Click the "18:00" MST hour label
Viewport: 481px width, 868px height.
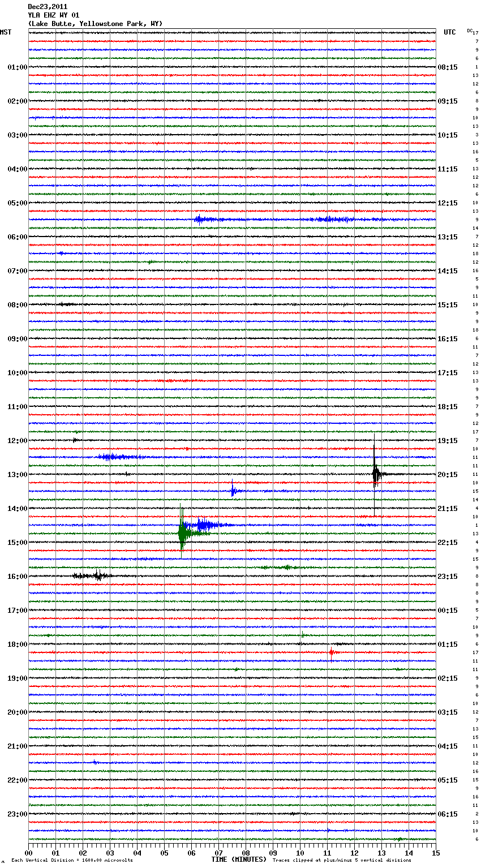coord(18,644)
